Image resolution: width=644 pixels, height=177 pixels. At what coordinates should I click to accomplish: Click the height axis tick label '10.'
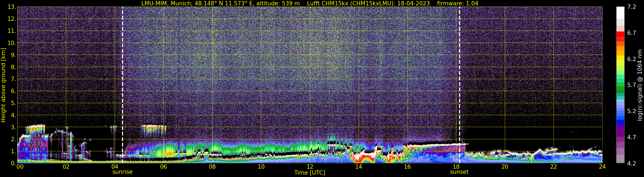(x=12, y=43)
